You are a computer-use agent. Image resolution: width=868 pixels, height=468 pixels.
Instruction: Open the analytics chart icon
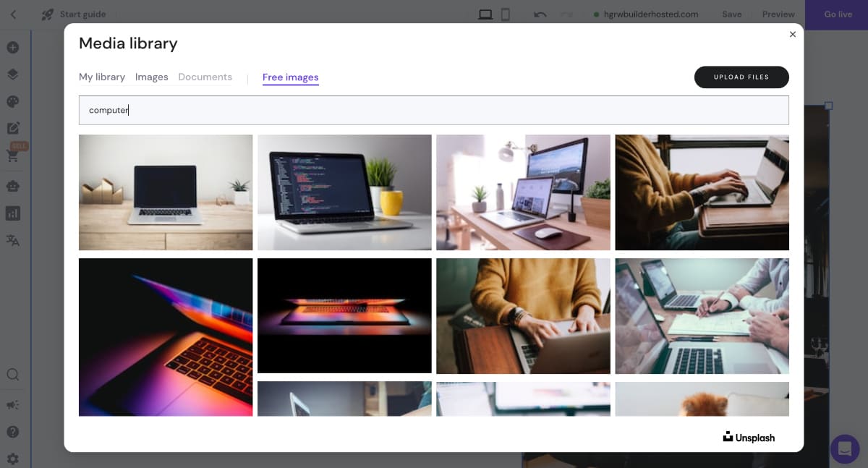pos(13,213)
